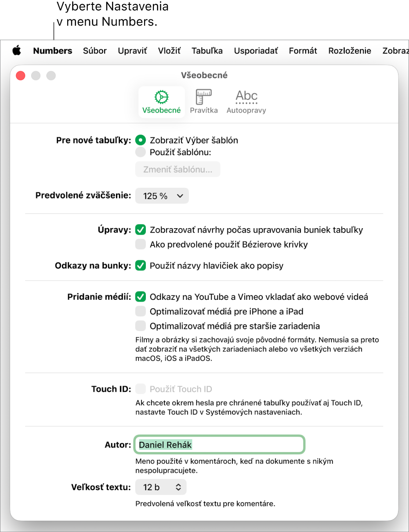Open the Autoopravy Abc icon pane
This screenshot has width=409, height=532.
click(x=246, y=102)
